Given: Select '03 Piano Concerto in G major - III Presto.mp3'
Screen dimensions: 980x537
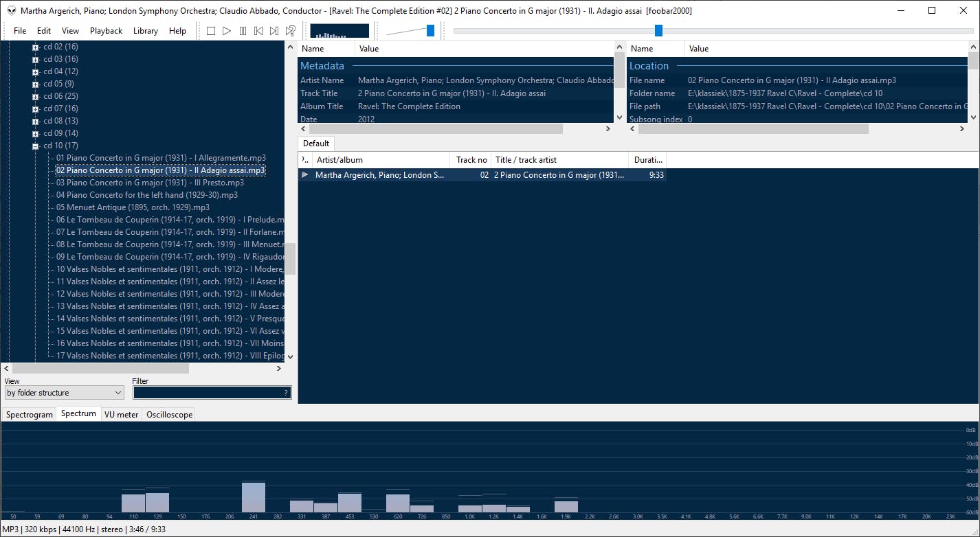Looking at the screenshot, I should (150, 183).
